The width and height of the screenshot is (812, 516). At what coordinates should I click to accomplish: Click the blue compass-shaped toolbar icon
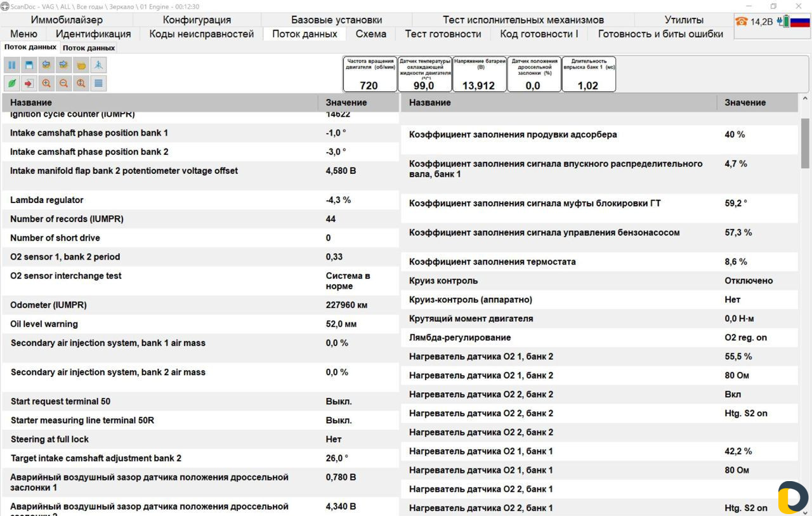(x=98, y=65)
